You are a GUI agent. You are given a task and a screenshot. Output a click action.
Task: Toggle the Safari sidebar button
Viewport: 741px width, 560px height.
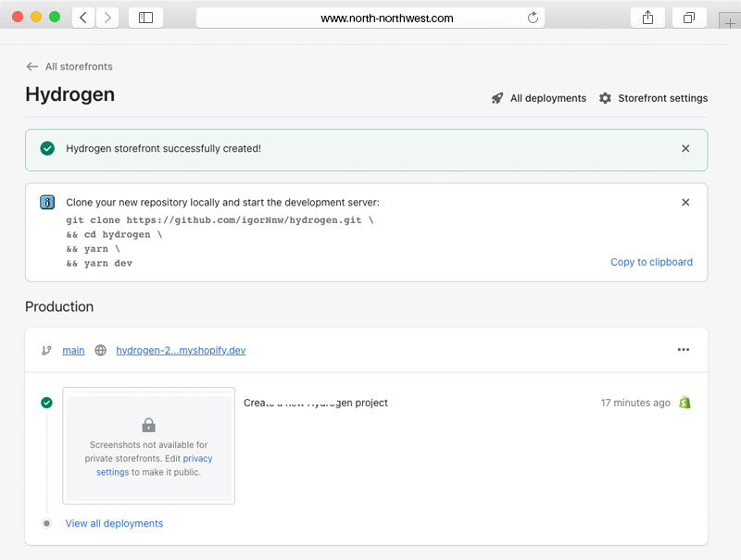(145, 18)
